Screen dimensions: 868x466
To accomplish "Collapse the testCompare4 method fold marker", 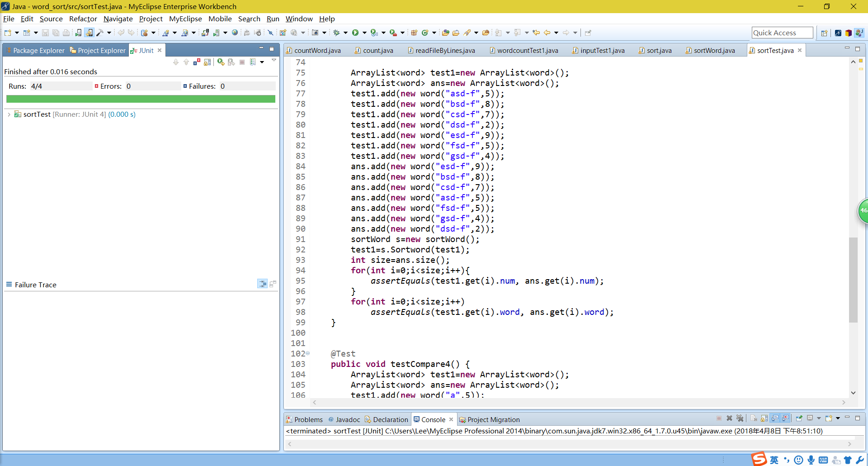I will pyautogui.click(x=308, y=353).
